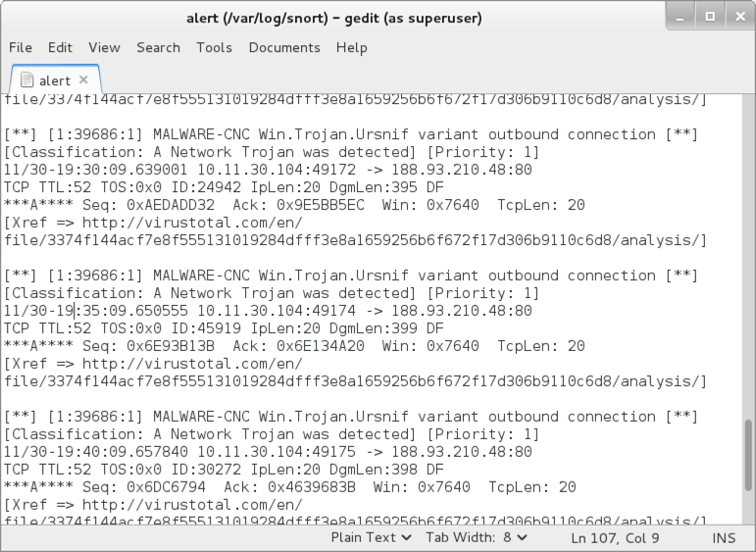Open the File menu
Screen dimensions: 756x552
click(21, 47)
